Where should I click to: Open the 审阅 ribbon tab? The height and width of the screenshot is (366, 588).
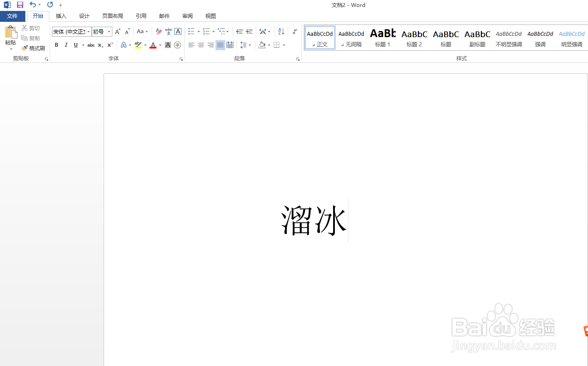pos(187,16)
